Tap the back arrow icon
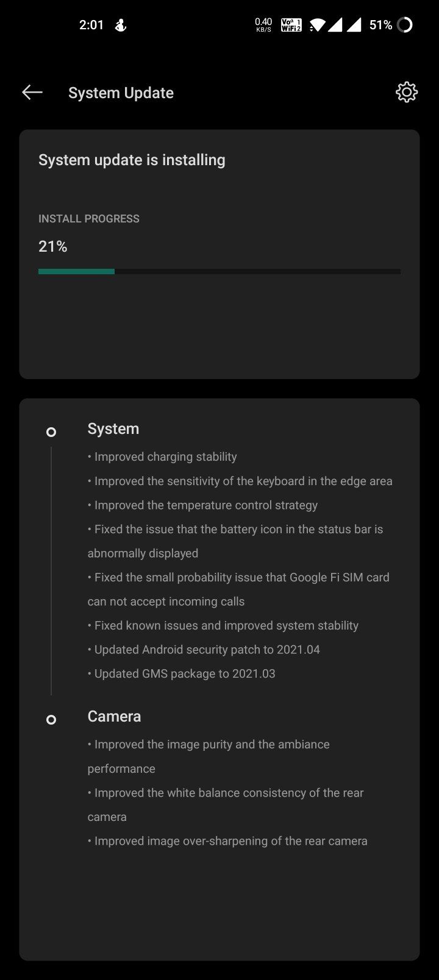This screenshot has height=980, width=439. coord(32,93)
